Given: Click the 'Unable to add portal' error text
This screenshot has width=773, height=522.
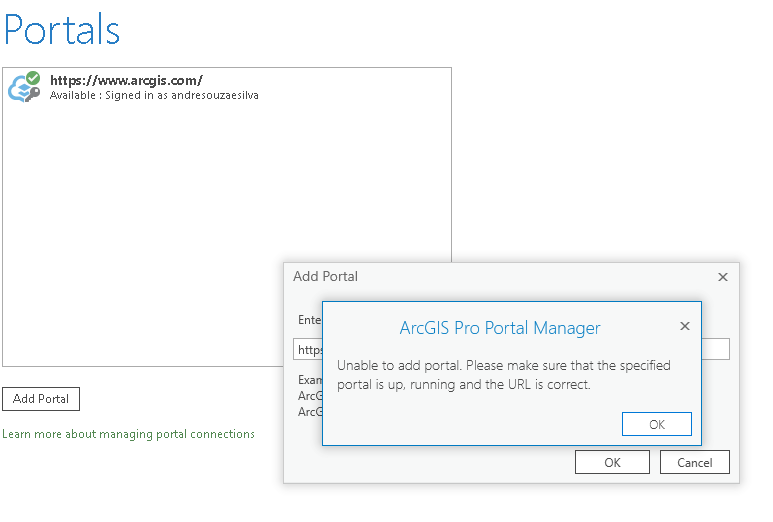Looking at the screenshot, I should click(504, 375).
